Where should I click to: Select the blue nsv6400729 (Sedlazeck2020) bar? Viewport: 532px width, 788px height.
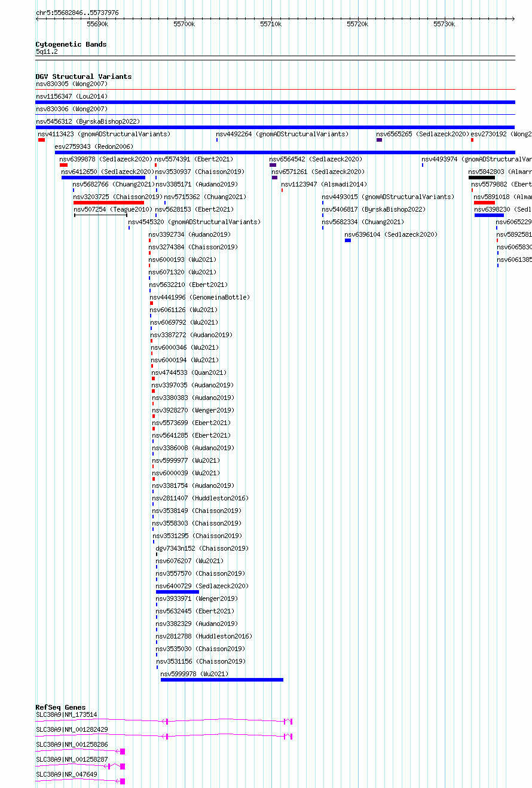178,592
